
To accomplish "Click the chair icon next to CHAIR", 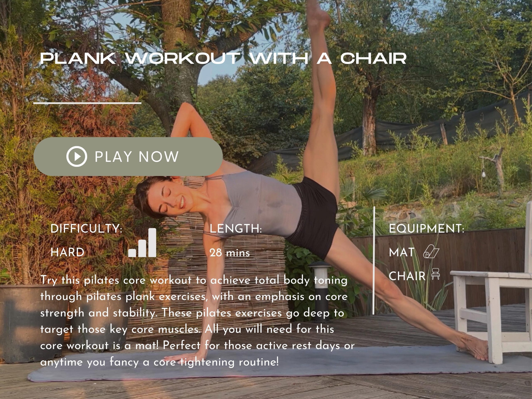I will click(436, 274).
